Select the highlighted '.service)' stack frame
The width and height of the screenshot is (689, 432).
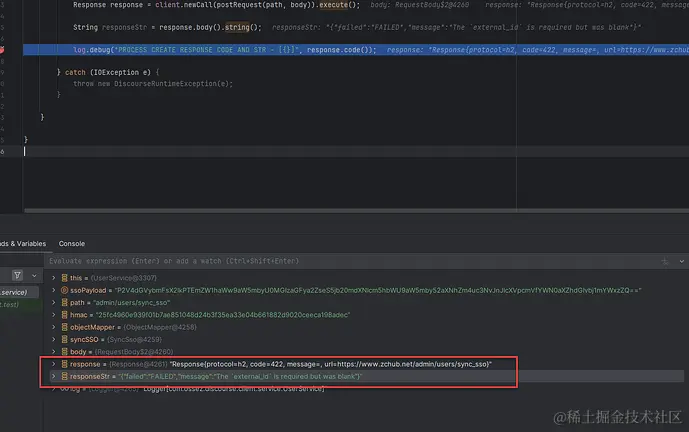[19, 292]
